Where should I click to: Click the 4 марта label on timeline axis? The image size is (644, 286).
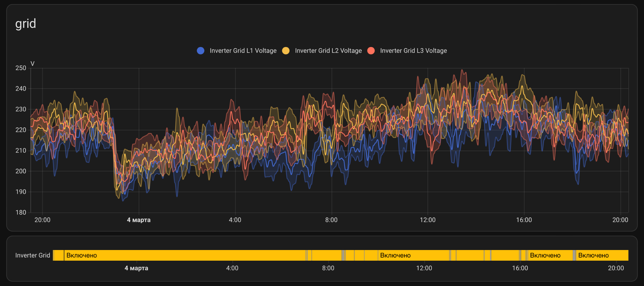click(136, 268)
